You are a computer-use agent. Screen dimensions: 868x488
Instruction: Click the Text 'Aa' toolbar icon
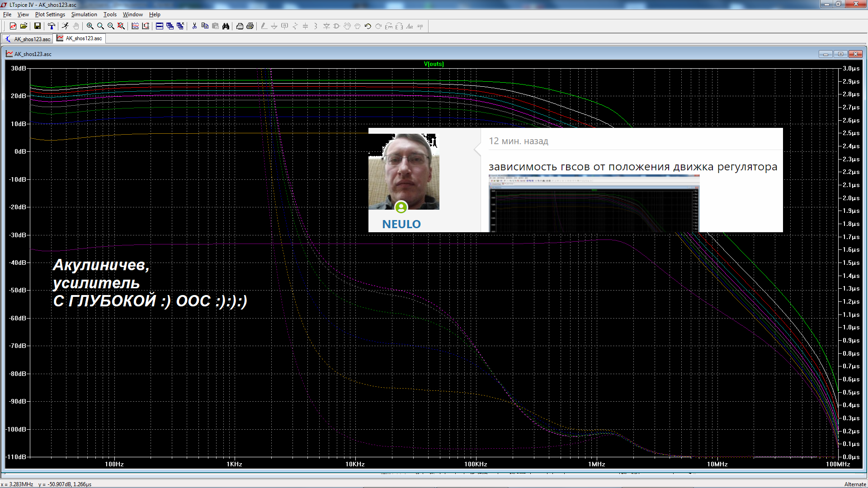click(410, 26)
